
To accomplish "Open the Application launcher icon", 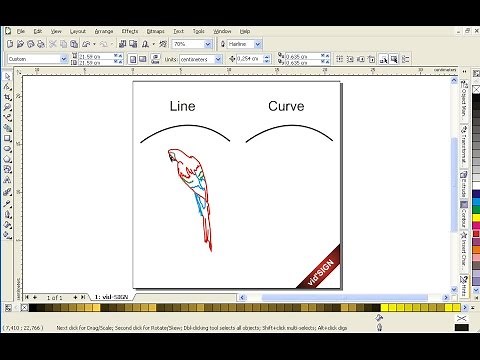I will (145, 44).
